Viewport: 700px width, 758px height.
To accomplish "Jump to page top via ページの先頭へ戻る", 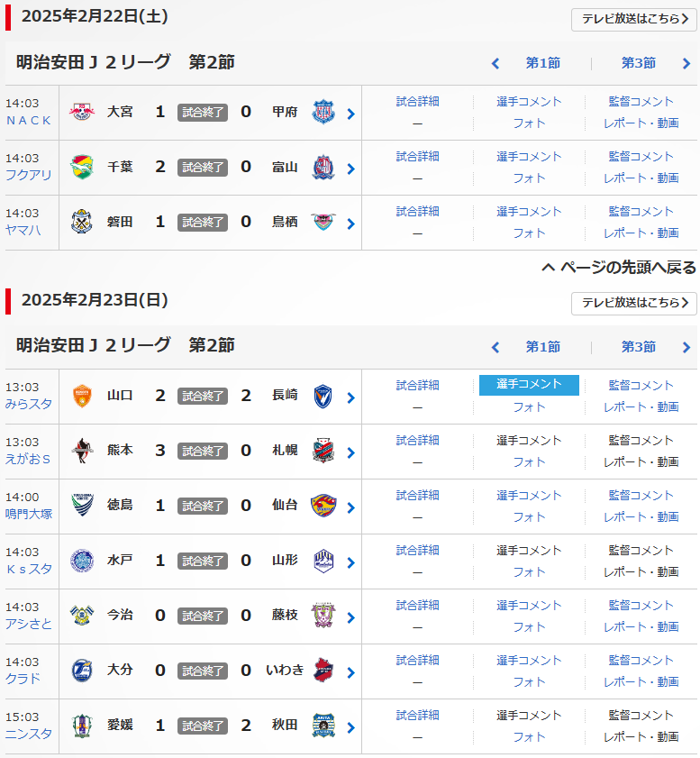I will click(x=619, y=268).
